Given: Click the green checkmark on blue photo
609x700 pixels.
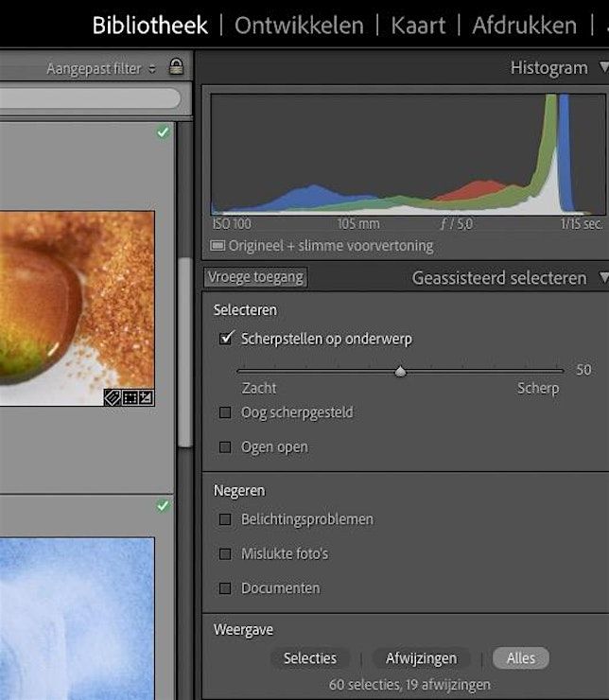Looking at the screenshot, I should pyautogui.click(x=163, y=506).
